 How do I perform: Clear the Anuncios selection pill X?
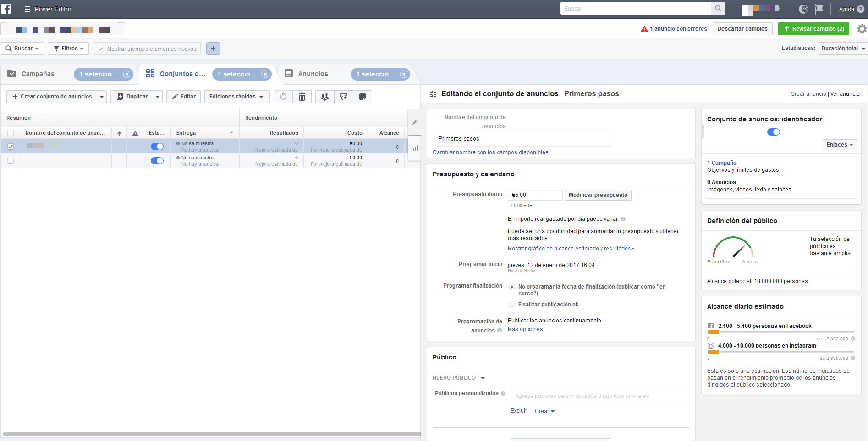(404, 74)
